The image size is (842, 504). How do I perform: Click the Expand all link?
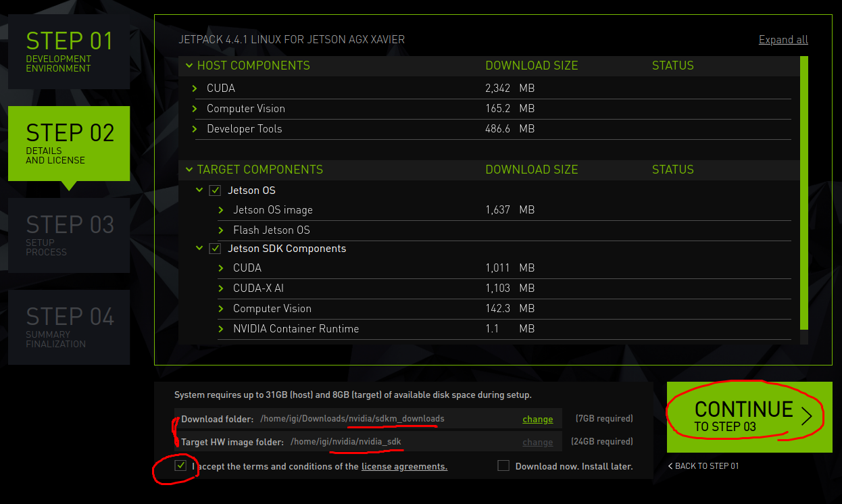tap(783, 39)
